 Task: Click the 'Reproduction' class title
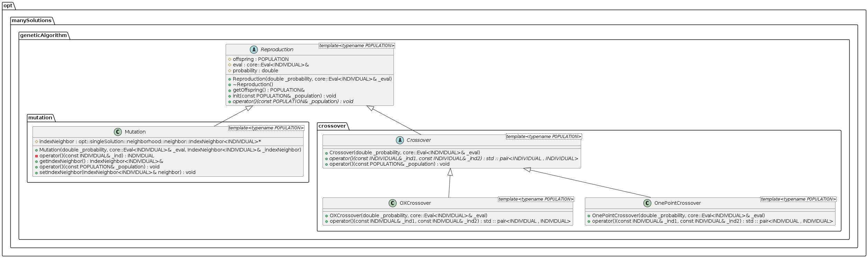[277, 49]
